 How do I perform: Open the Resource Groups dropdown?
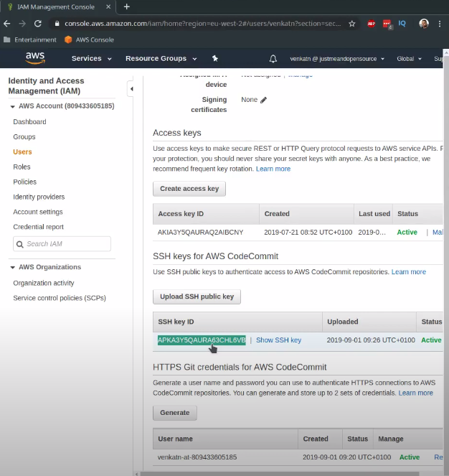tap(161, 58)
